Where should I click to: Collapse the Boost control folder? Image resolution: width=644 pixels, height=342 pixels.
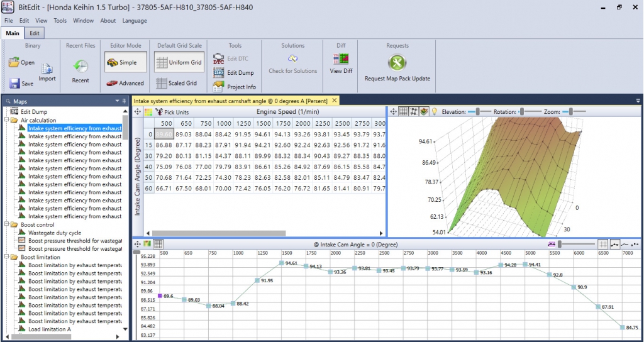[x=6, y=224]
